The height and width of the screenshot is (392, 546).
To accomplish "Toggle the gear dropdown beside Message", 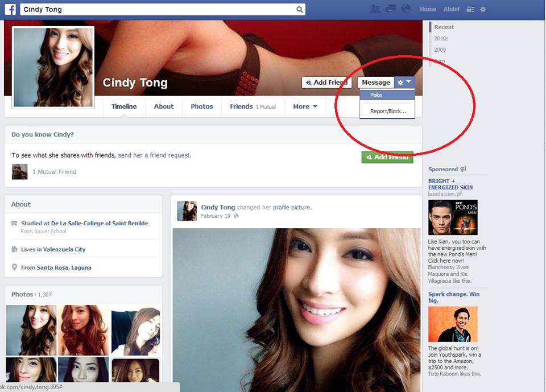I will click(x=404, y=82).
